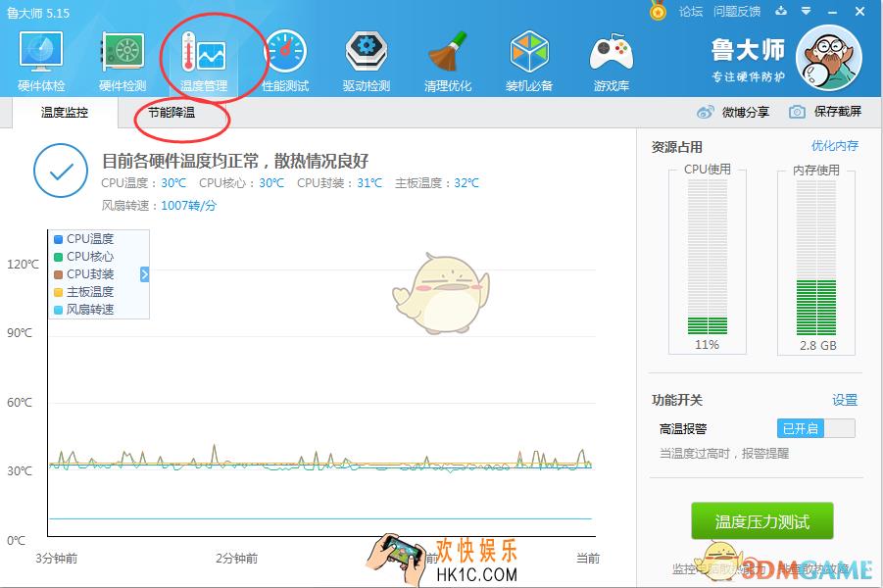The height and width of the screenshot is (588, 883).
Task: Toggle CPU封装 legend swatch
Action: coord(58,274)
